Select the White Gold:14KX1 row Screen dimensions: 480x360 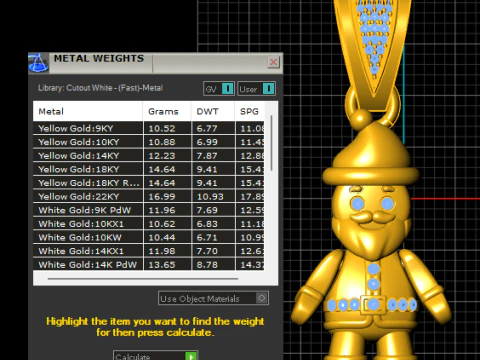point(149,251)
